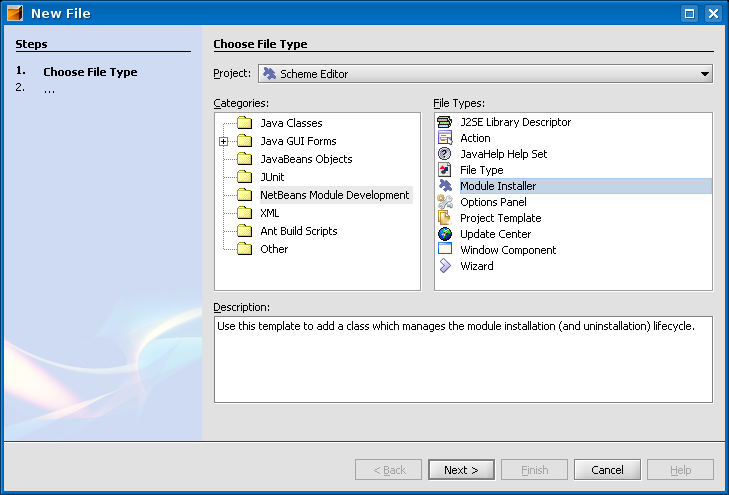Screen dimensions: 729x495
Task: Select Java GUI Forms category
Action: (x=298, y=141)
